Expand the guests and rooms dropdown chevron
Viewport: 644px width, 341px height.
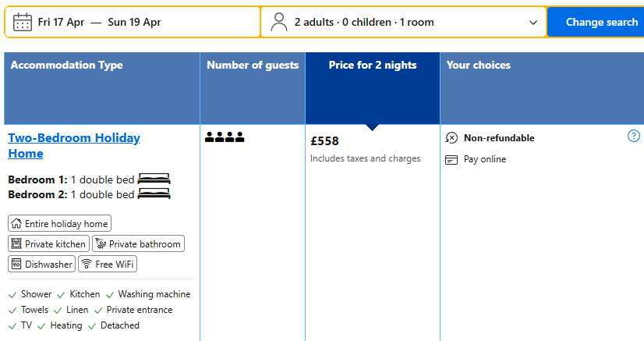click(x=533, y=23)
